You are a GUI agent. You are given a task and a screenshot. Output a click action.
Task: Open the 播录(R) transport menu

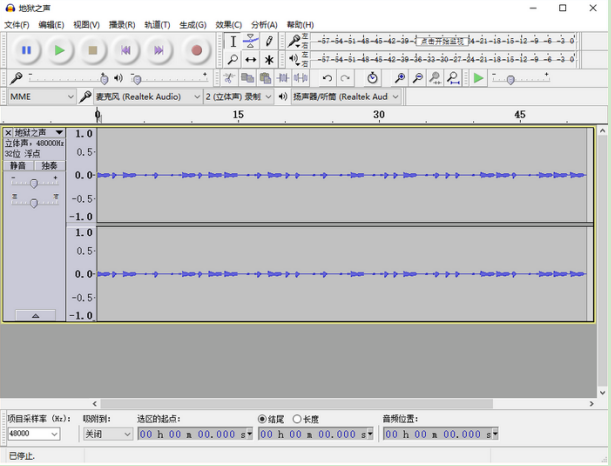pyautogui.click(x=122, y=25)
